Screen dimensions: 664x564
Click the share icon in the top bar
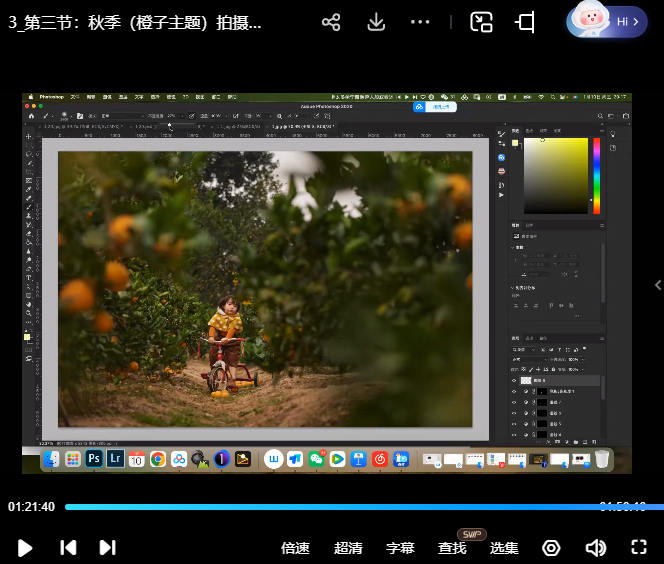point(332,22)
